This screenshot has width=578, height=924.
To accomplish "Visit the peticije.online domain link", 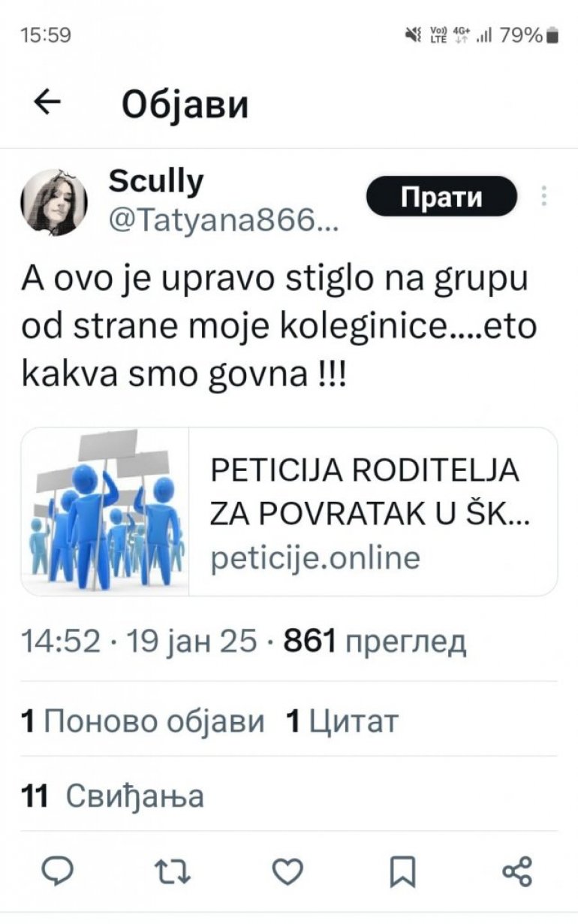I will [315, 558].
